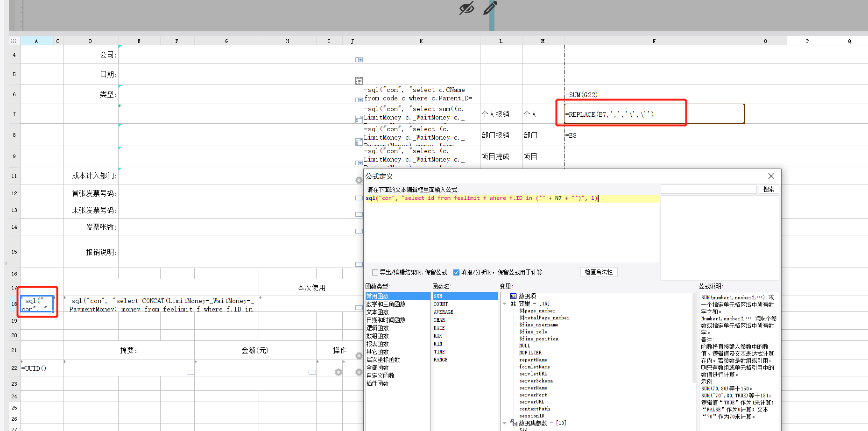This screenshot has height=431, width=868.
Task: Click the dropdown widget icon in row 6
Action: click(x=359, y=100)
